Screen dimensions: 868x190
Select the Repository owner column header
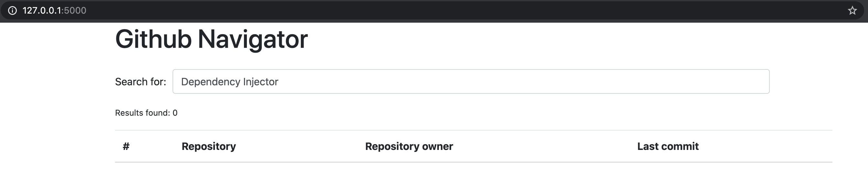point(409,146)
